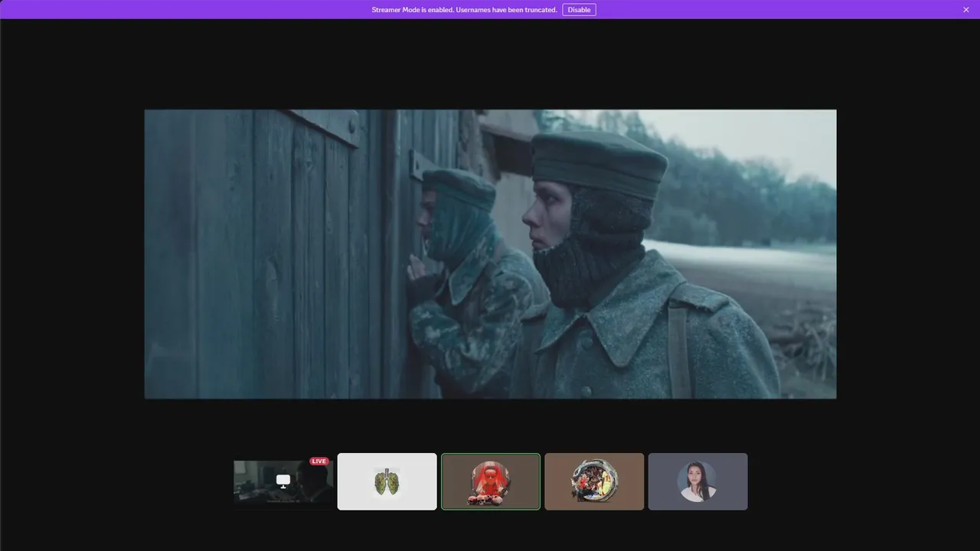Image resolution: width=980 pixels, height=551 pixels.
Task: Select the participant tile with circular collage avatar
Action: pos(594,481)
